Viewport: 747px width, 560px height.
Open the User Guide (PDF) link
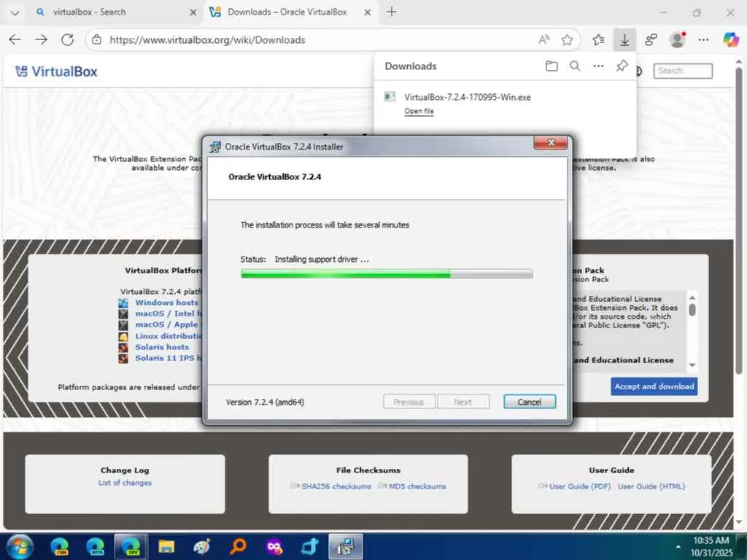click(580, 486)
